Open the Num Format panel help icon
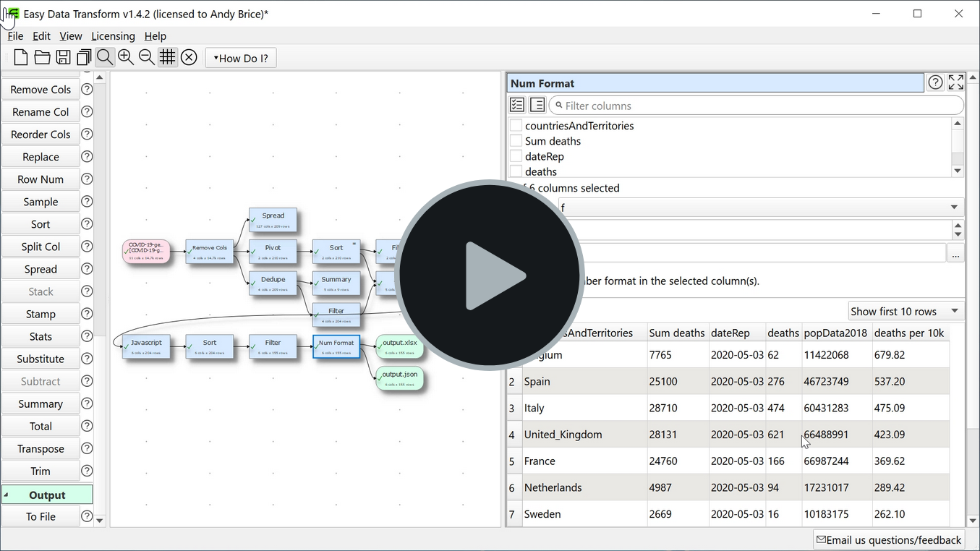 [935, 82]
